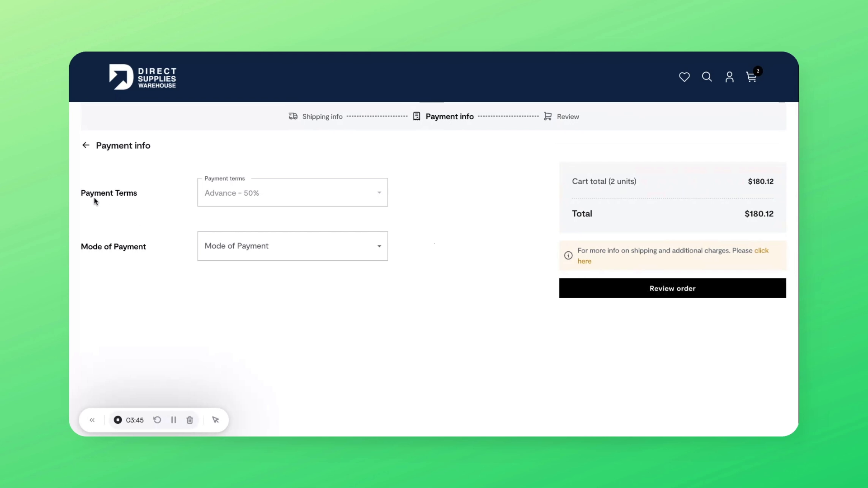868x488 pixels.
Task: Pause the screen recording
Action: point(174,420)
